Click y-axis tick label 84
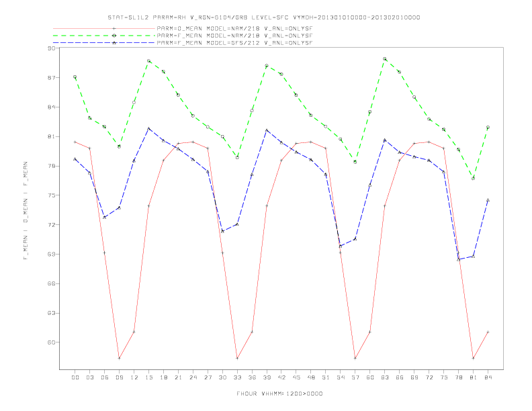The height and width of the screenshot is (411, 532). pos(51,107)
